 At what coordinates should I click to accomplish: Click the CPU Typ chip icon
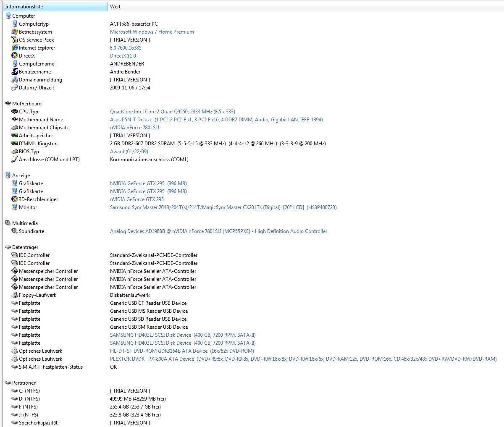click(x=15, y=112)
